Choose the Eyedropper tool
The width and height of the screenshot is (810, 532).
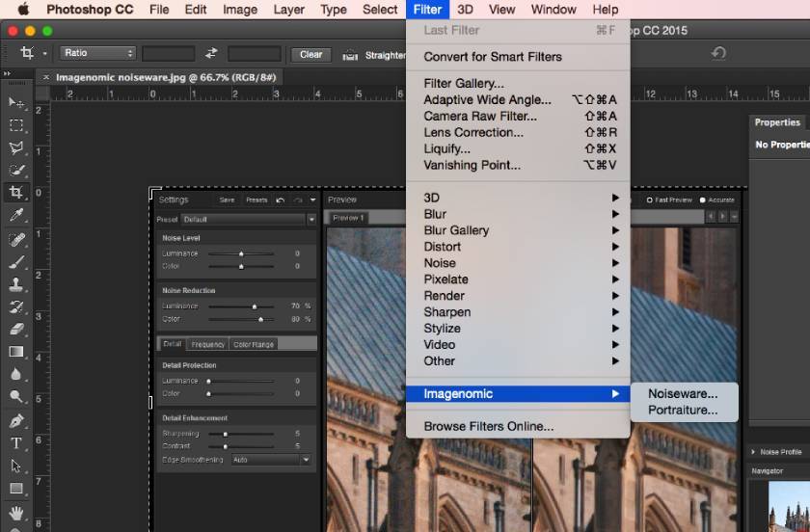point(16,215)
